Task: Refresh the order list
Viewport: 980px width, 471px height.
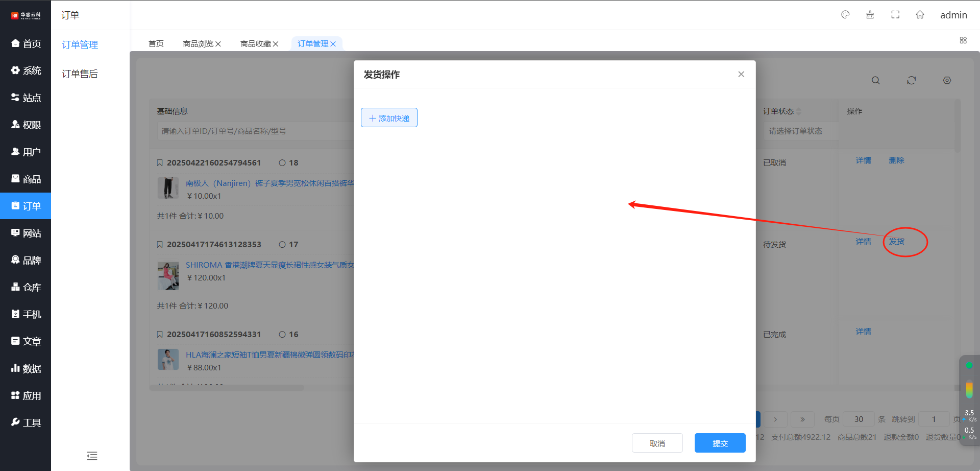Action: (911, 81)
